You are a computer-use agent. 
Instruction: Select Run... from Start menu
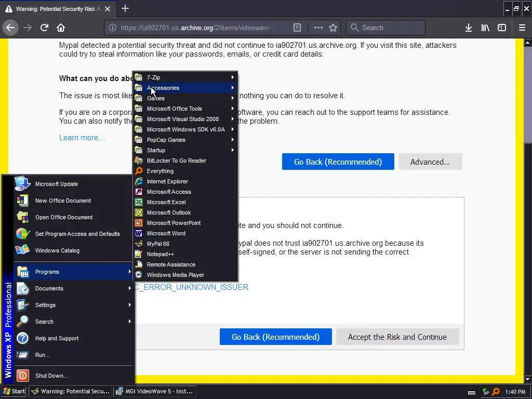coord(74,355)
